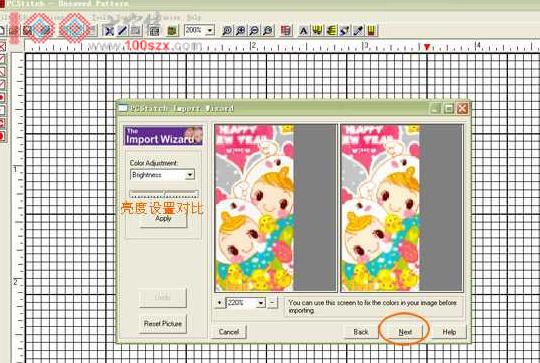This screenshot has height=363, width=540.
Task: Expand the Color Adjustment Brightness dropdown
Action: pos(189,175)
